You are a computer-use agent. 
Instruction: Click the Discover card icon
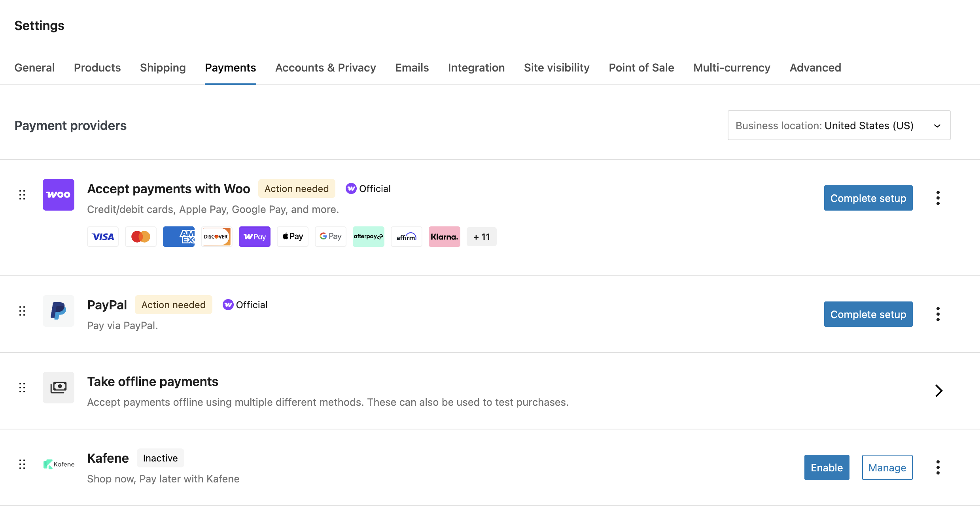click(x=217, y=237)
